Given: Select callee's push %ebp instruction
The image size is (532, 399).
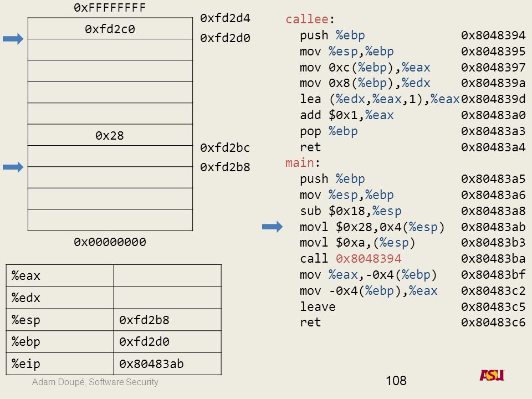Looking at the screenshot, I should pyautogui.click(x=332, y=35).
